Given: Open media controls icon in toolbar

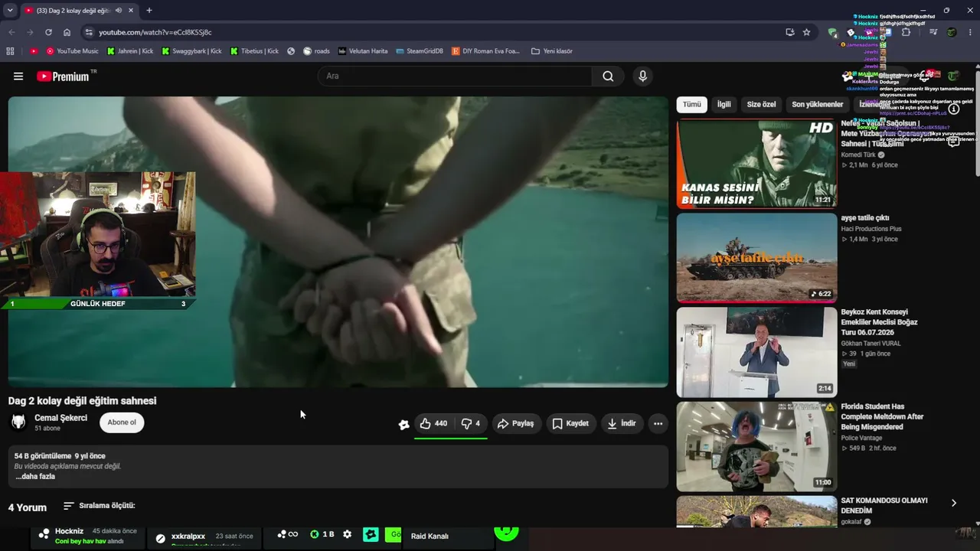Looking at the screenshot, I should (933, 32).
